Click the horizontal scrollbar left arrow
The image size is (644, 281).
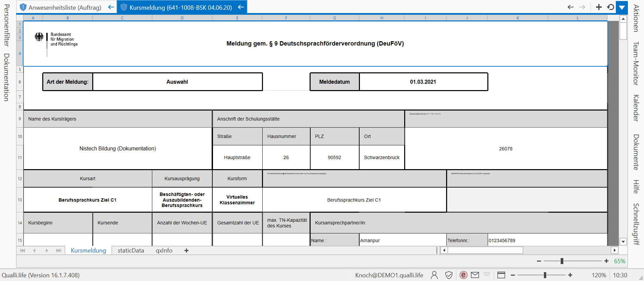(444, 250)
